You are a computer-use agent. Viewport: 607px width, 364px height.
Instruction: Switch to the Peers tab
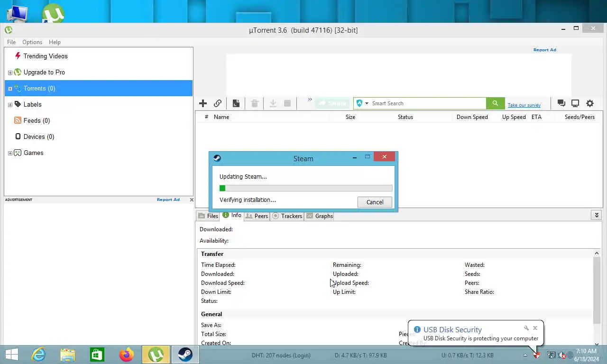click(x=257, y=216)
